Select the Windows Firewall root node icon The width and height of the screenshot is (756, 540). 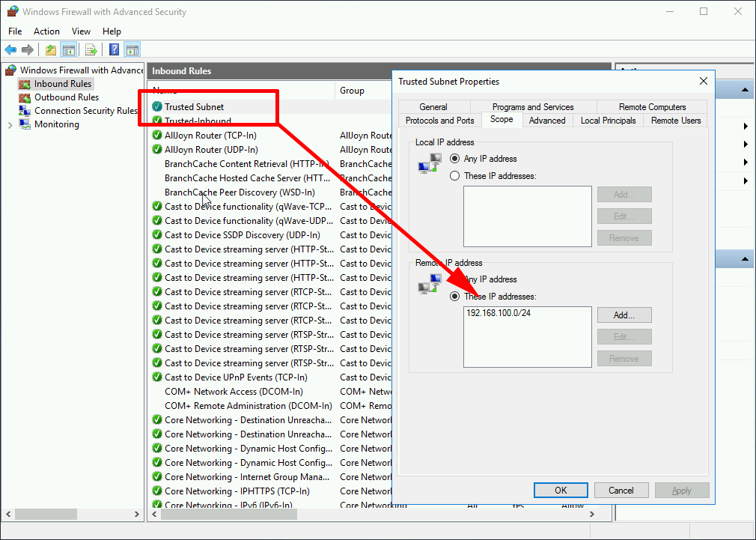pos(9,70)
